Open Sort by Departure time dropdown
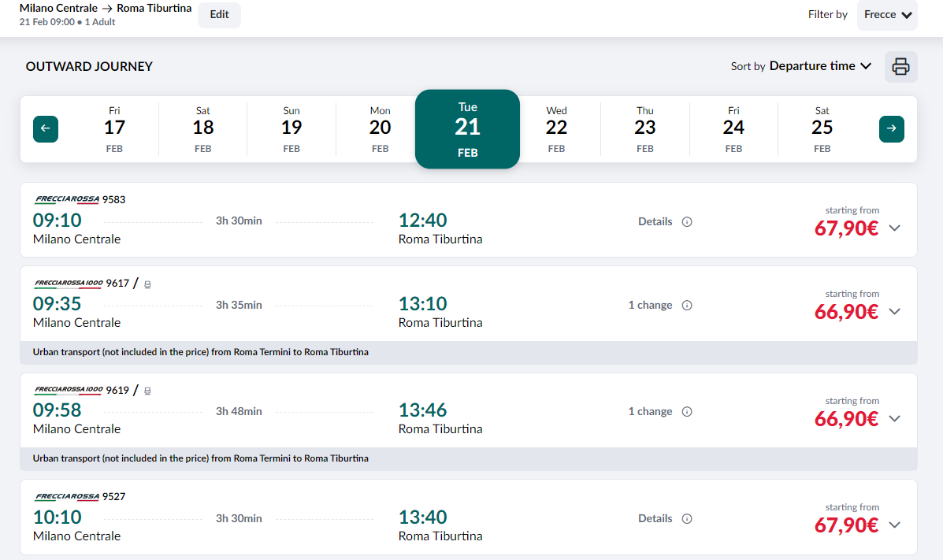The width and height of the screenshot is (943, 560). tap(819, 66)
